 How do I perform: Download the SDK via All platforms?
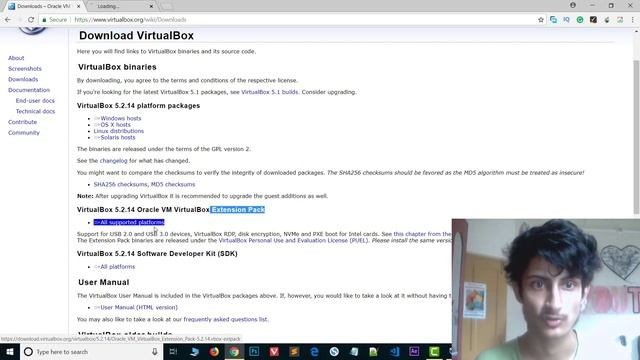pyautogui.click(x=115, y=267)
